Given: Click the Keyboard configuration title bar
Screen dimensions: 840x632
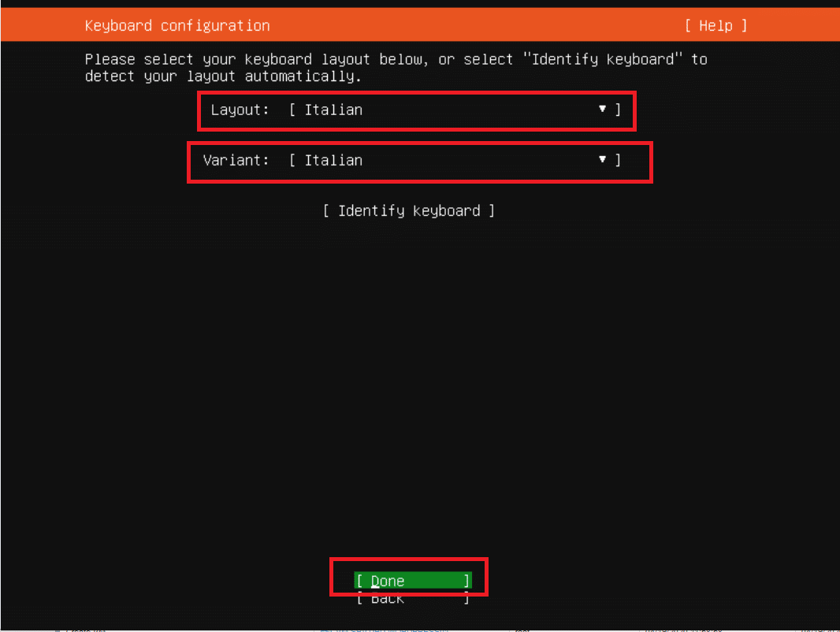Looking at the screenshot, I should pos(177,26).
